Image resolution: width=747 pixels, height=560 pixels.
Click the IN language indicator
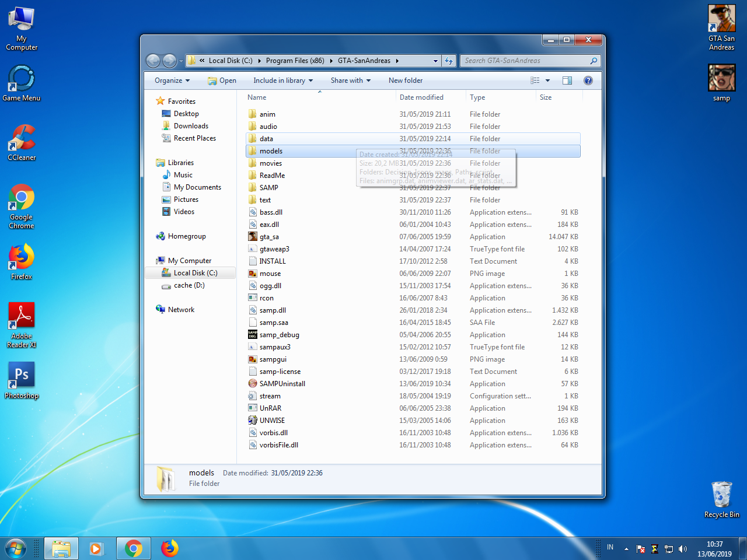pyautogui.click(x=610, y=547)
